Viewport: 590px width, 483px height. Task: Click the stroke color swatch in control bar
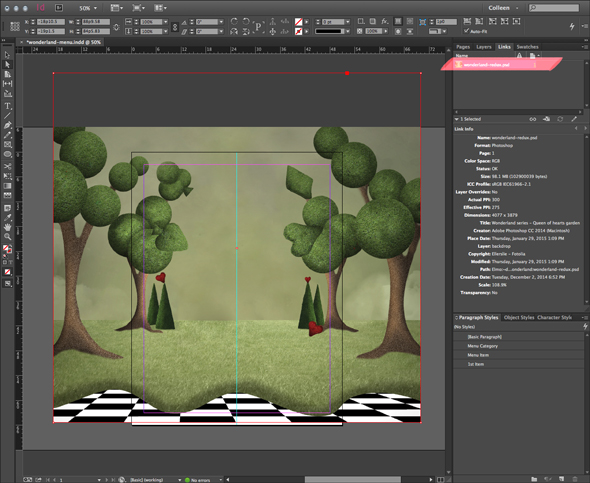298,31
